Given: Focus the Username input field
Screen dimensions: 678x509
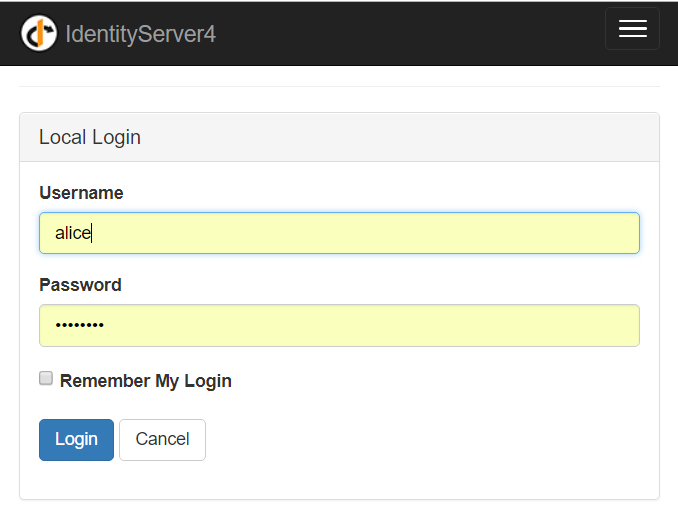Looking at the screenshot, I should (339, 233).
